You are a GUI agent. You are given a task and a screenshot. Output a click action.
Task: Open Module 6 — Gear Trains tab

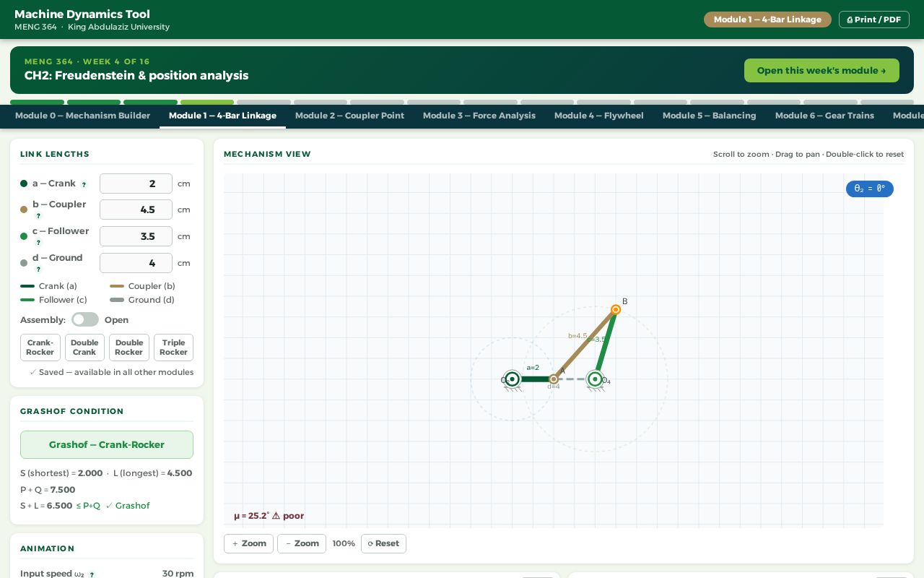point(824,116)
